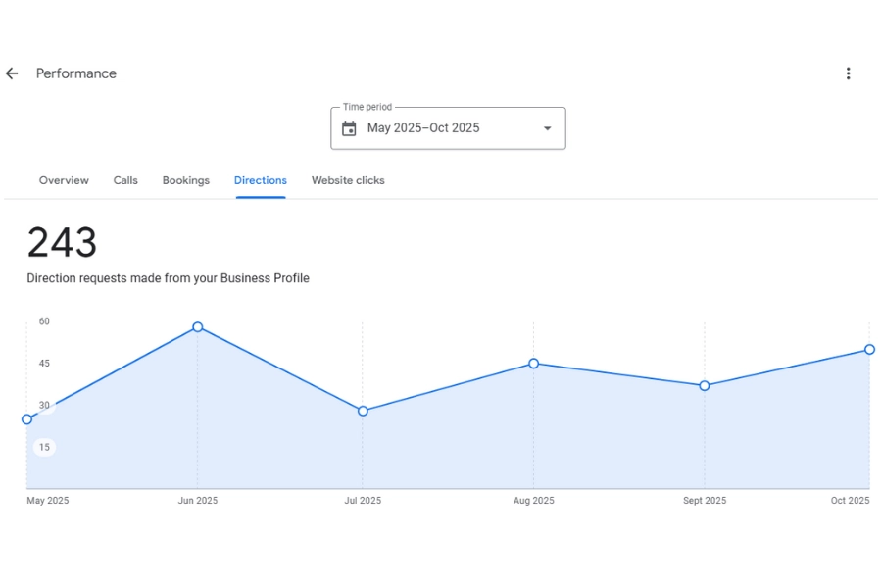Select the Jul 2025 data point on graph
Image resolution: width=882 pixels, height=588 pixels.
(x=363, y=411)
